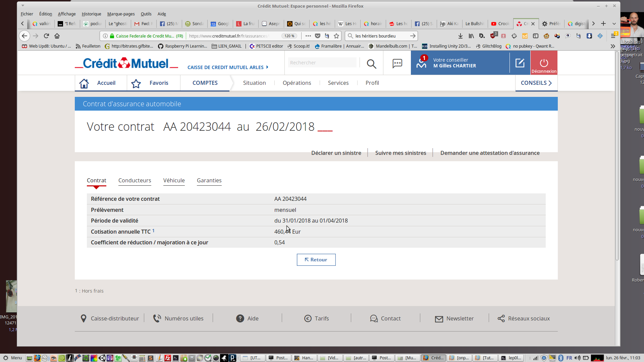644x362 pixels.
Task: Open Favoris star icon
Action: [136, 83]
